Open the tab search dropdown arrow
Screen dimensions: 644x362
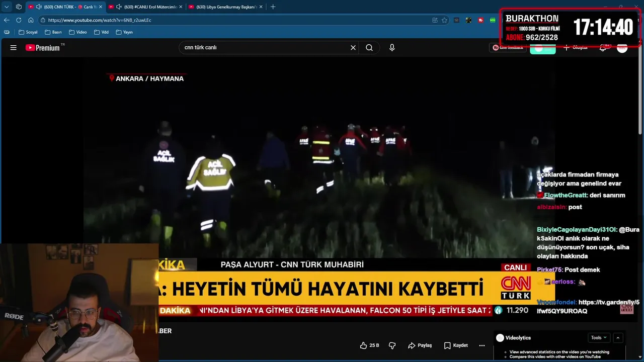(x=7, y=7)
